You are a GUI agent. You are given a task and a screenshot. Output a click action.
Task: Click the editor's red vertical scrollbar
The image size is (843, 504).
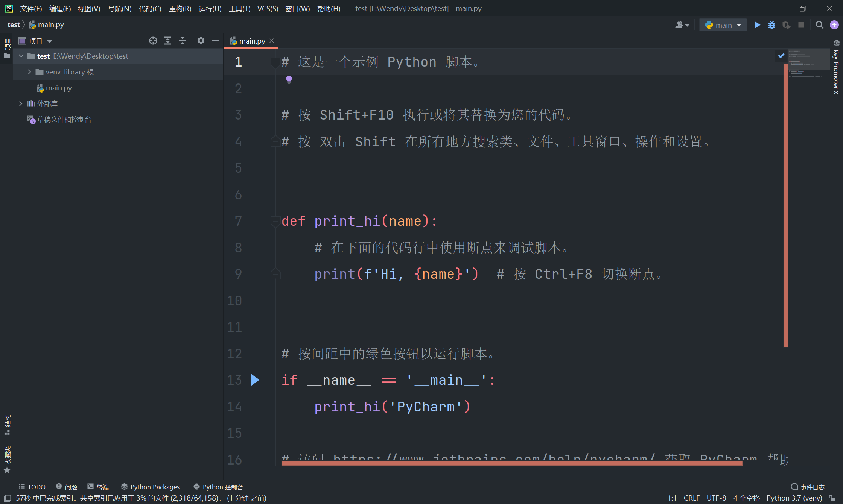(785, 205)
